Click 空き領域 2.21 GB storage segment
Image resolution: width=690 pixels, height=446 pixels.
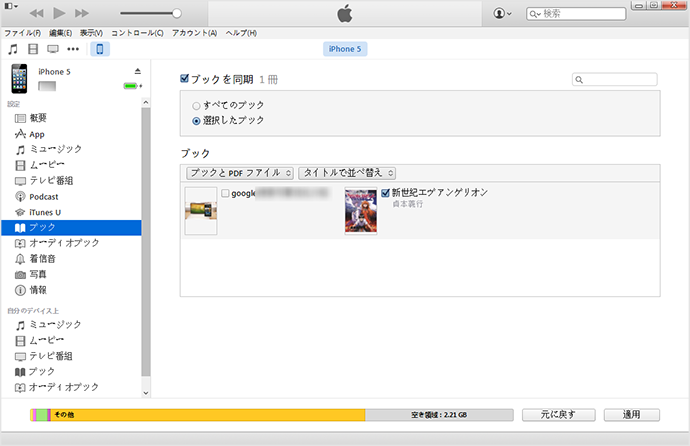(439, 415)
